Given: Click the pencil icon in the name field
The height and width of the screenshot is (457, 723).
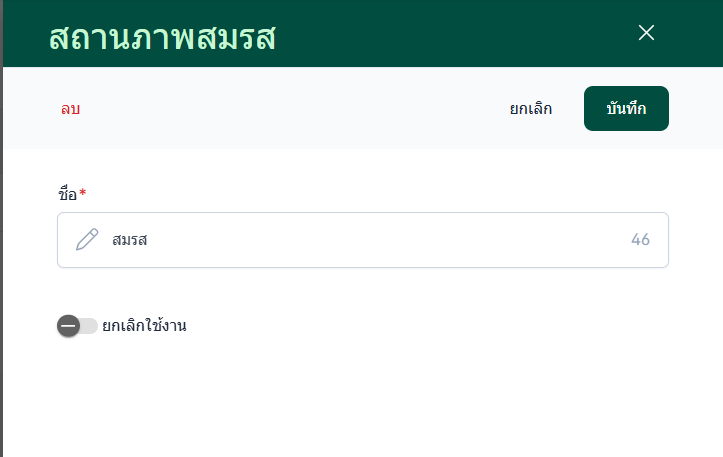Looking at the screenshot, I should [x=88, y=240].
